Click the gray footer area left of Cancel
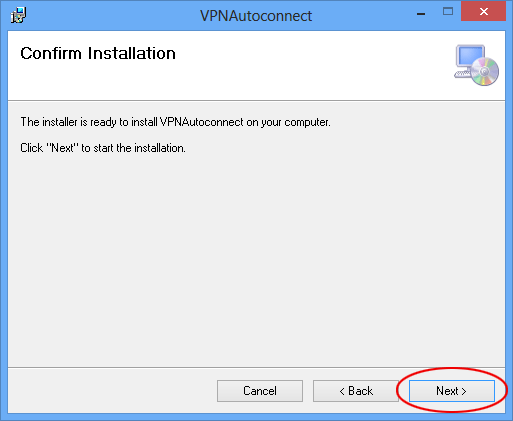The width and height of the screenshot is (513, 421). (x=112, y=391)
